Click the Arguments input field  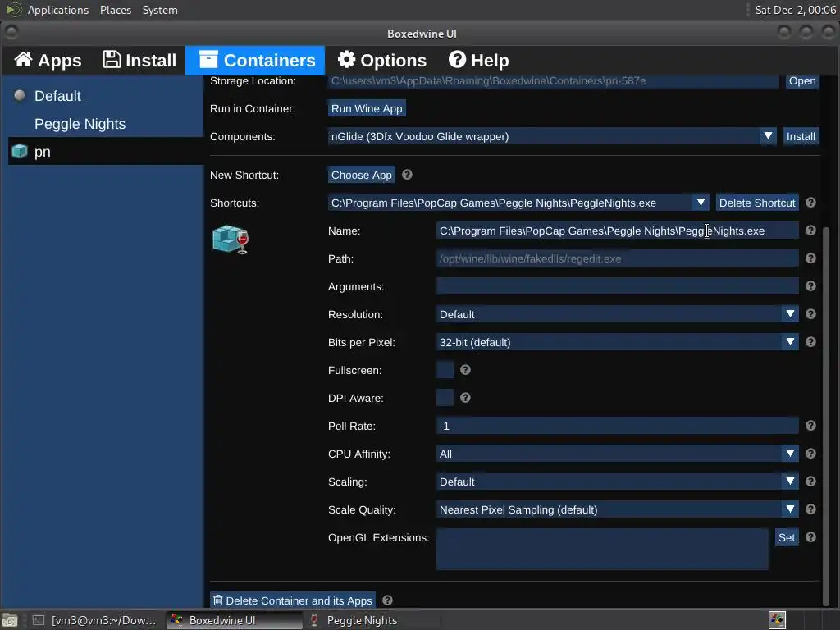(617, 286)
